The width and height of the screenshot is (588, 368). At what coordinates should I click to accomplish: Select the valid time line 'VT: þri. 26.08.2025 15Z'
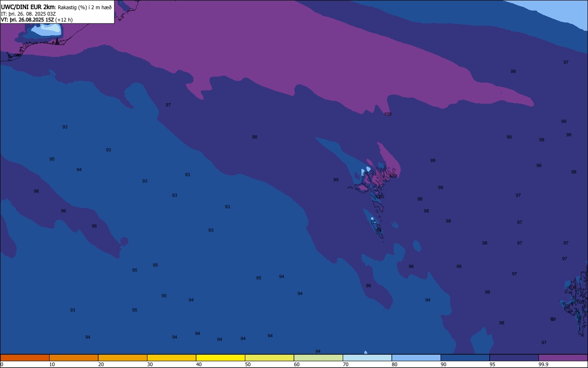click(x=28, y=20)
